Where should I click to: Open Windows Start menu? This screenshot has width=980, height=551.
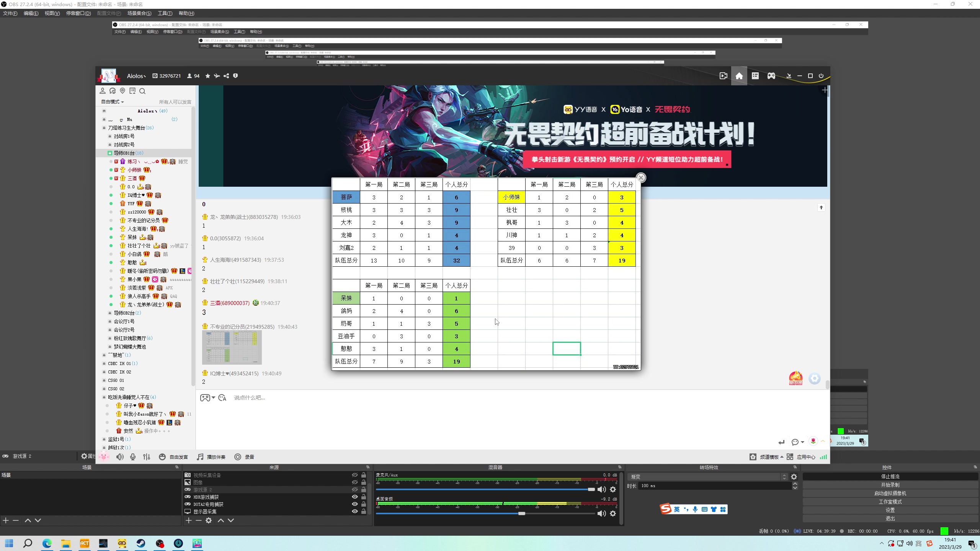(x=9, y=543)
